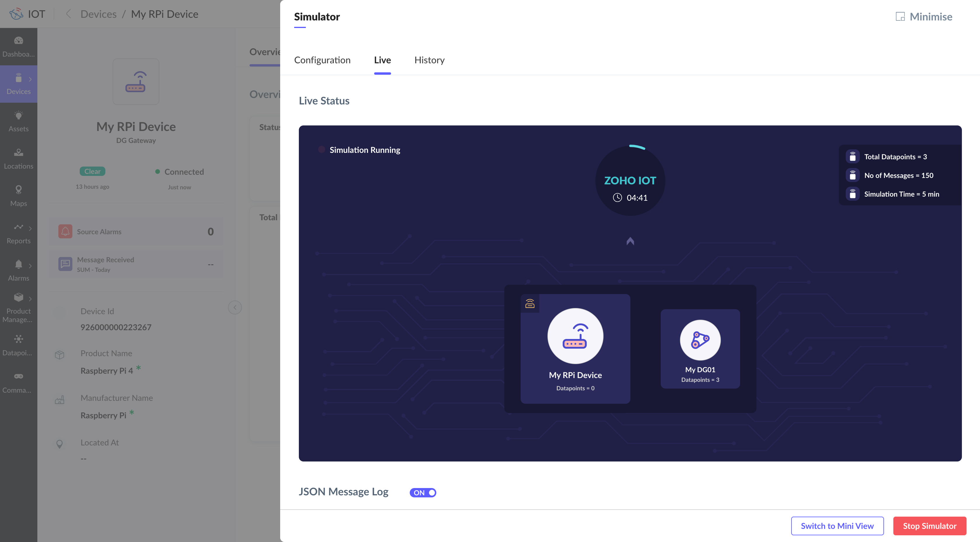The image size is (980, 542).
Task: Switch to the Configuration tab
Action: point(322,60)
